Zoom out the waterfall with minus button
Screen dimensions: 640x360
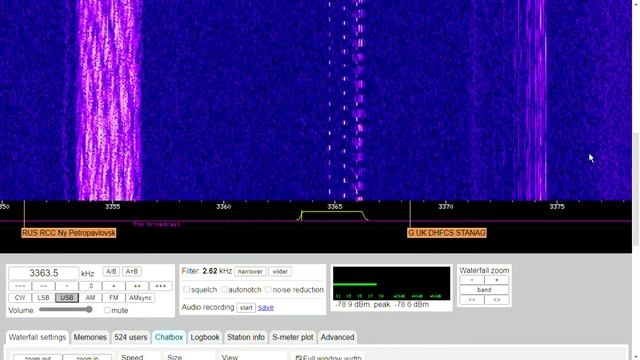[472, 280]
